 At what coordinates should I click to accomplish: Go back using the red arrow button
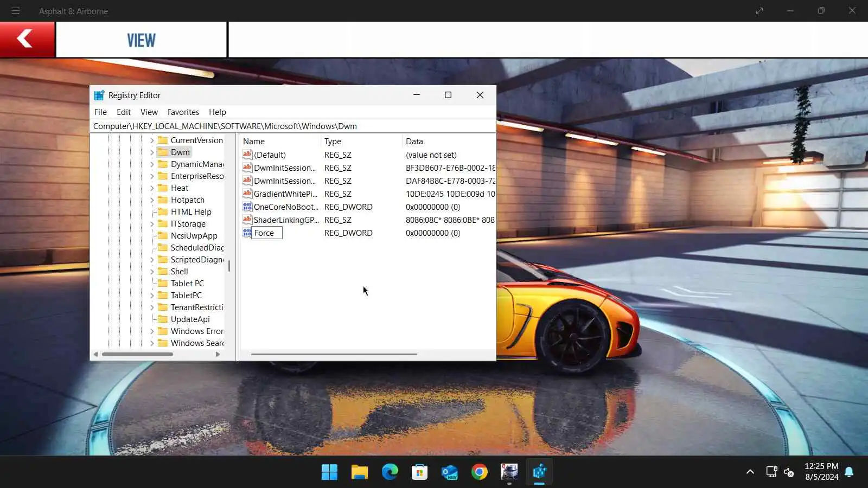(27, 39)
